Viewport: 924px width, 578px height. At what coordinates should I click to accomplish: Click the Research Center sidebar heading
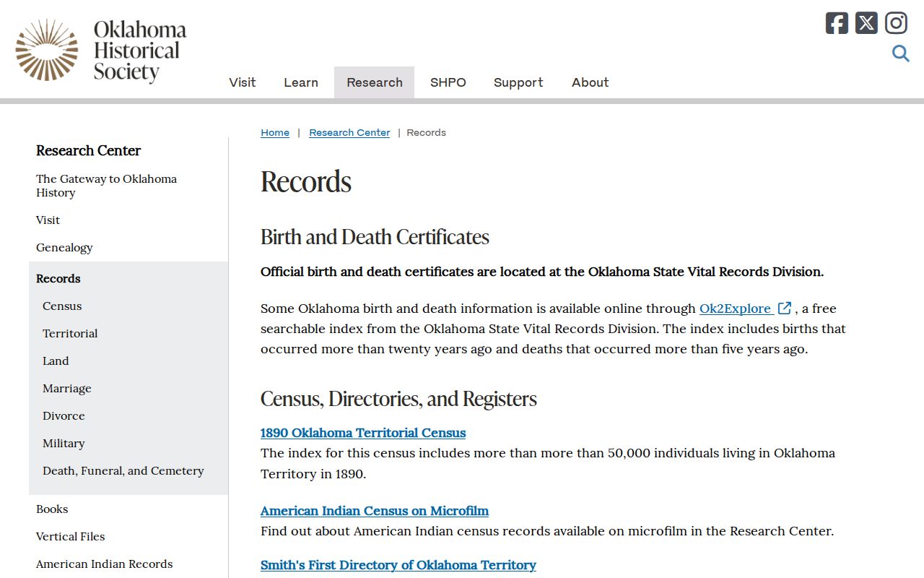88,150
